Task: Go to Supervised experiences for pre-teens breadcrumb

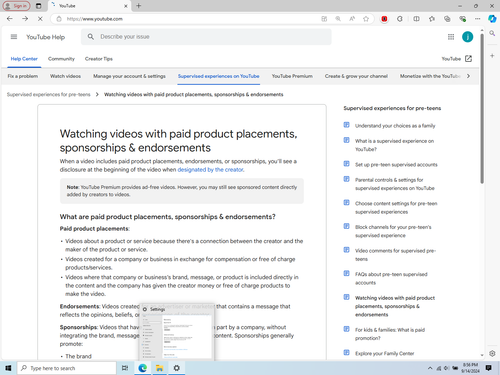Action: 49,94
